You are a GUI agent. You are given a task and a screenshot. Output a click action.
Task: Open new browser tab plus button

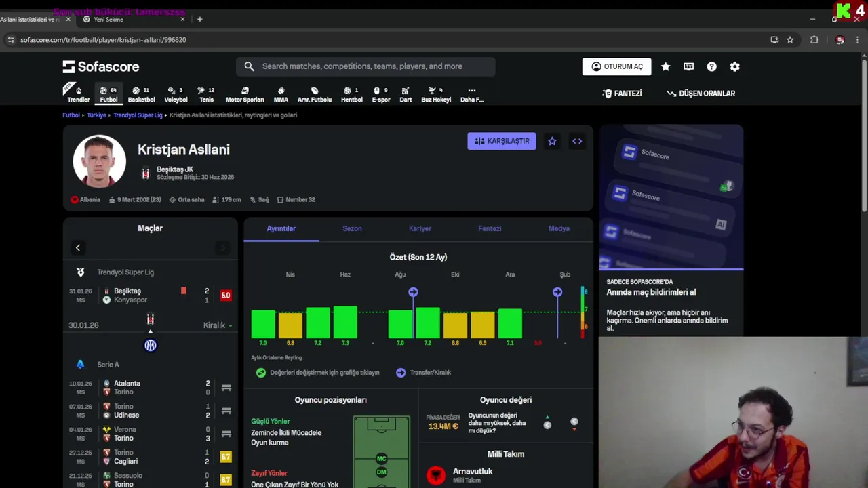tap(199, 19)
